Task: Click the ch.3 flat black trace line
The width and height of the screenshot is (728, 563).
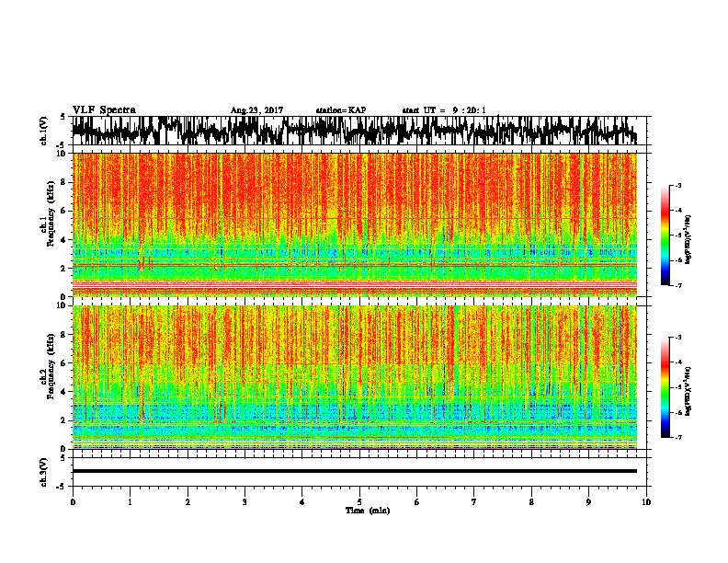Action: (x=355, y=471)
